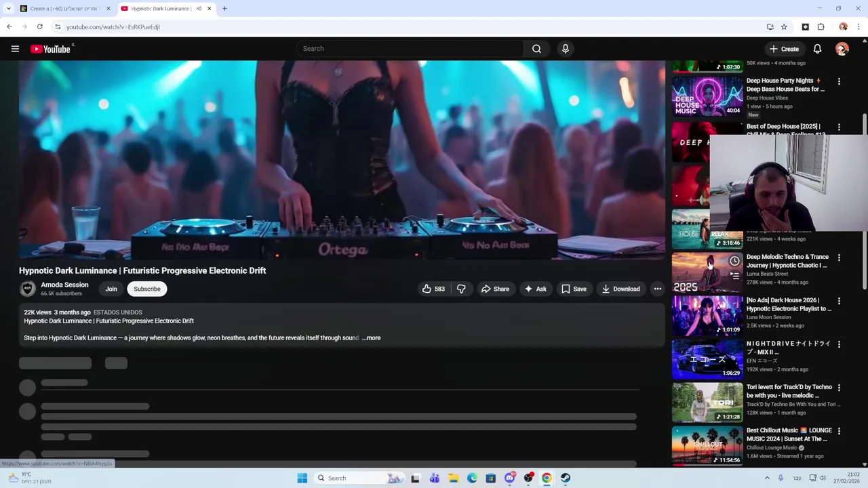Click the search magnifier button
This screenshot has height=488, width=868.
(536, 49)
